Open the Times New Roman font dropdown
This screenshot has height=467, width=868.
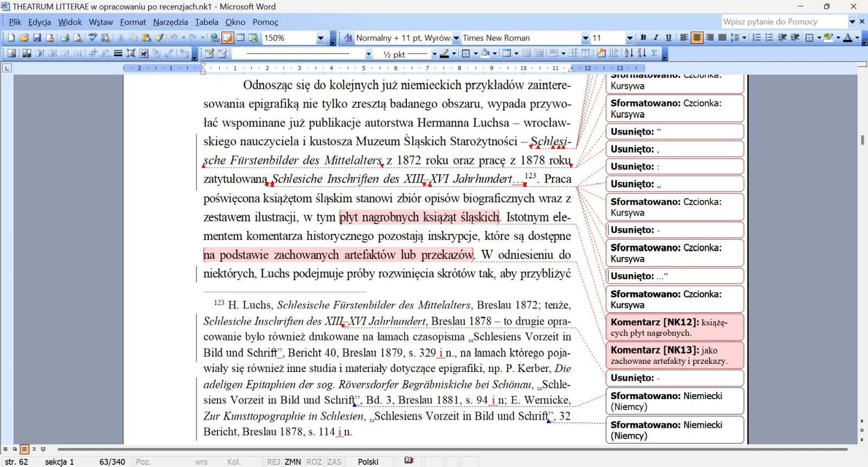585,39
